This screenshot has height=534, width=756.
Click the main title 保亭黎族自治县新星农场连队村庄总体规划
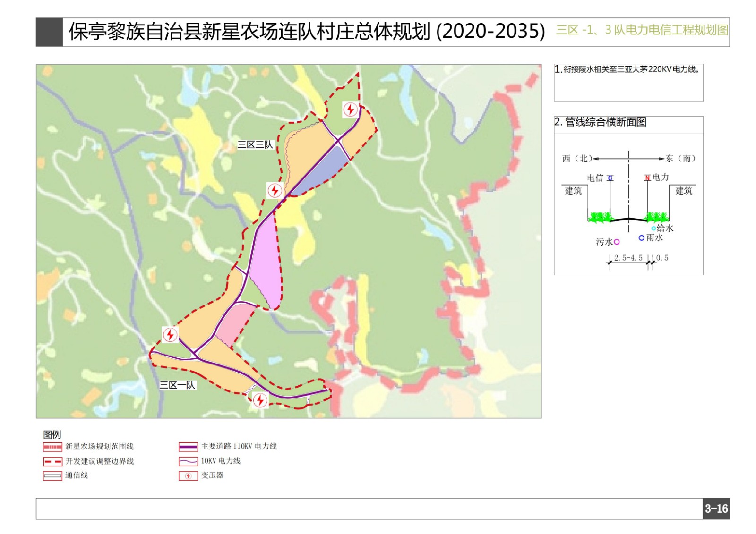tap(249, 32)
